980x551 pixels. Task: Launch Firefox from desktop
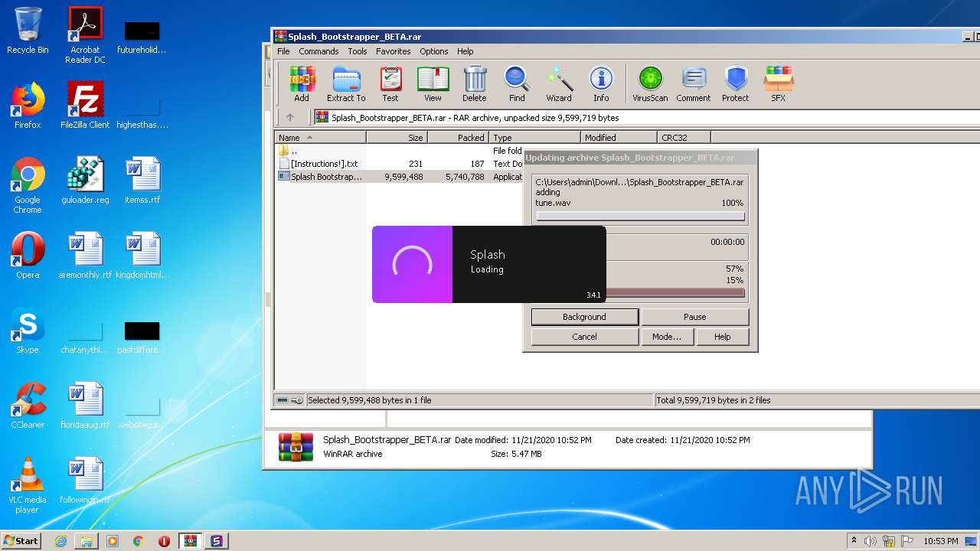tap(28, 106)
